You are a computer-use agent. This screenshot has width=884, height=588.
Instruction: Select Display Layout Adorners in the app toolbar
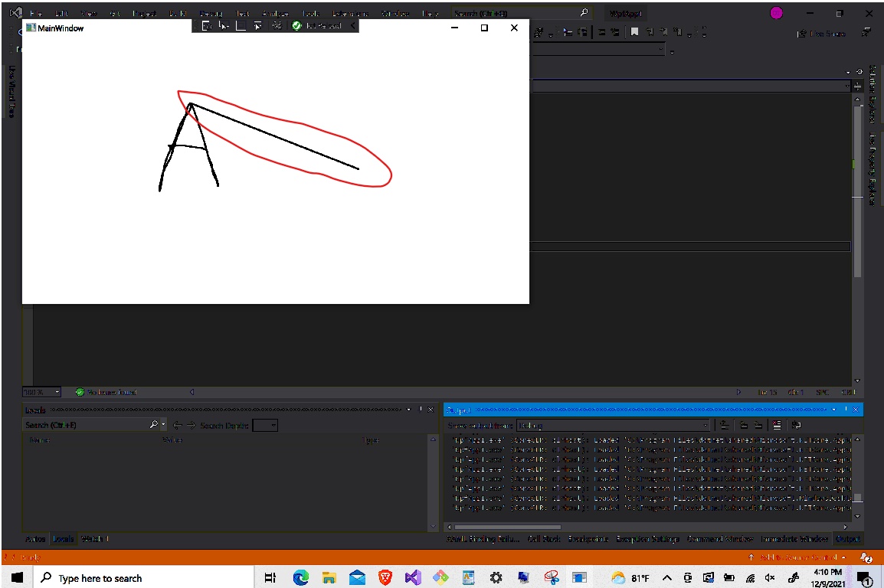tap(240, 25)
